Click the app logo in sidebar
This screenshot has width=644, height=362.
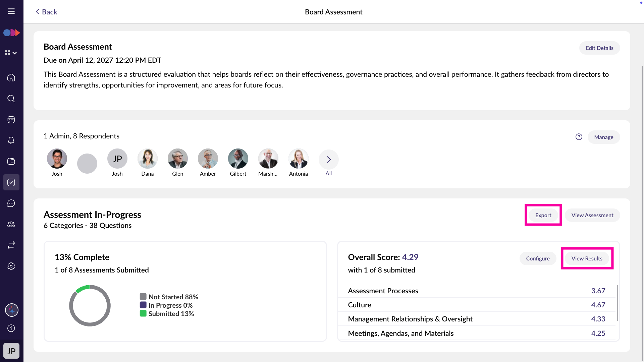click(11, 33)
